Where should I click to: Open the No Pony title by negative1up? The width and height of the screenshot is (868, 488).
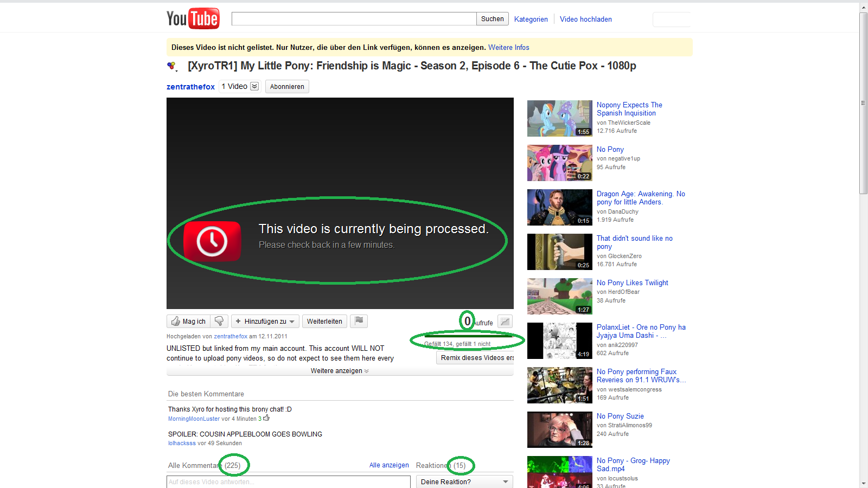pos(610,149)
